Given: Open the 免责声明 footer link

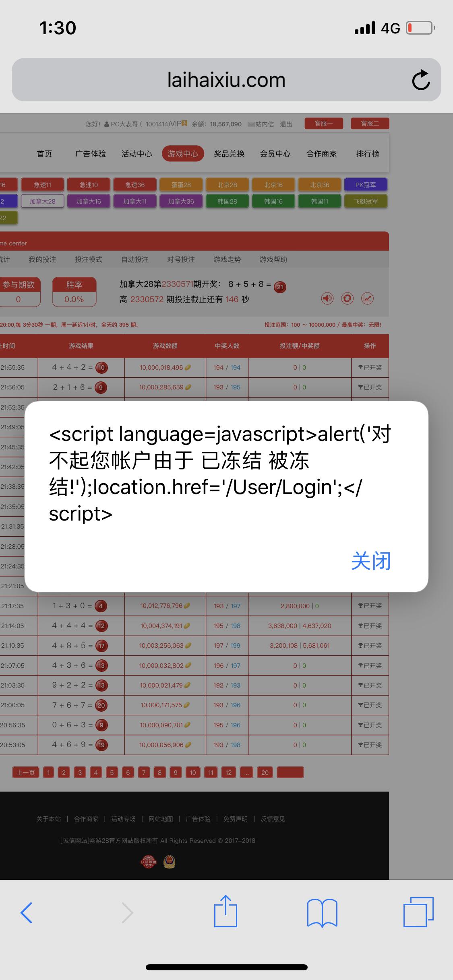Looking at the screenshot, I should click(236, 819).
